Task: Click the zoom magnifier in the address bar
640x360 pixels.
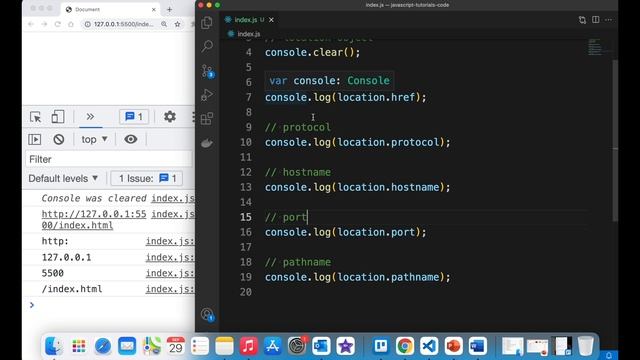Action: pos(164,24)
